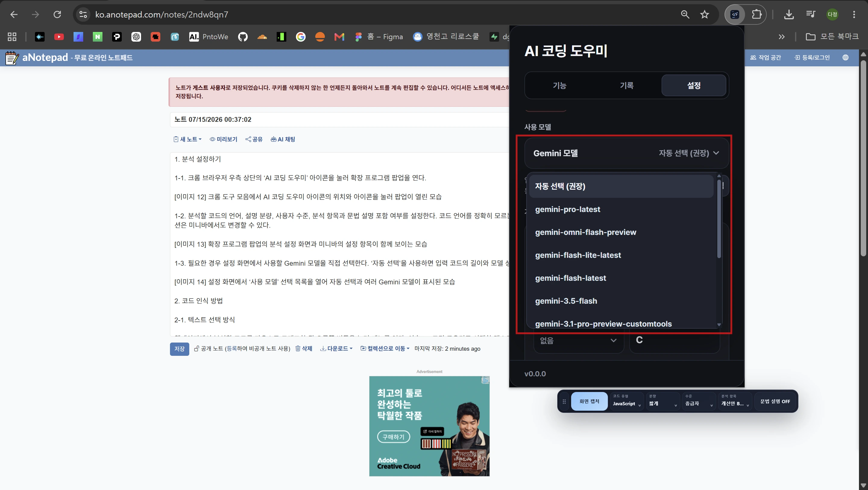
Task: Toggle 문법 설명 OFF
Action: pyautogui.click(x=775, y=401)
